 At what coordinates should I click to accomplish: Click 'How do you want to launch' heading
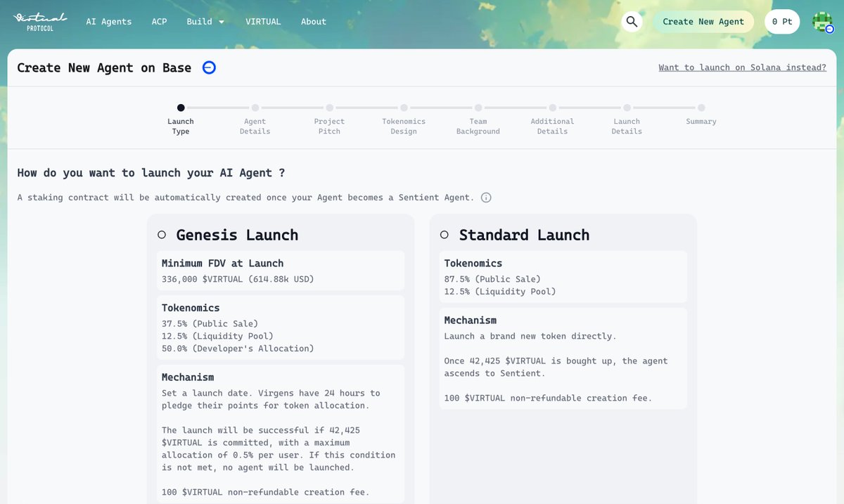(151, 173)
